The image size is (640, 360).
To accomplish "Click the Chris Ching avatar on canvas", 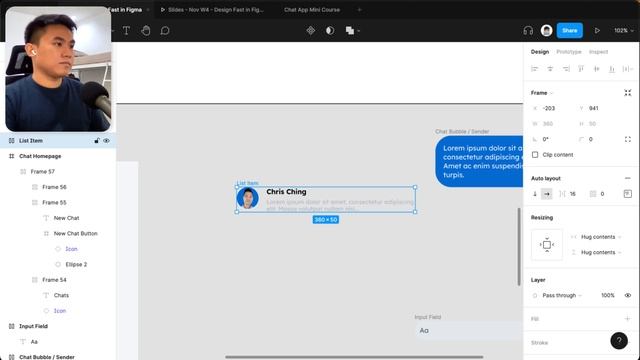I will pos(248,198).
